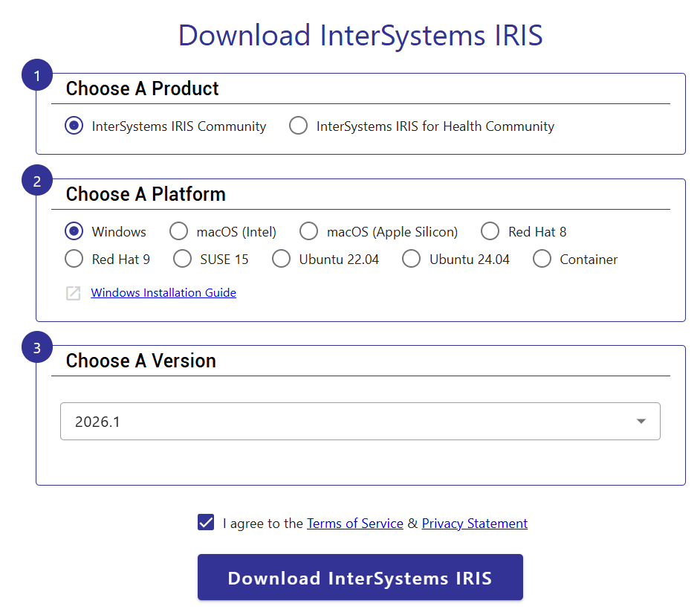Choose macOS (Apple Silicon) platform
The height and width of the screenshot is (615, 700).
pos(309,231)
